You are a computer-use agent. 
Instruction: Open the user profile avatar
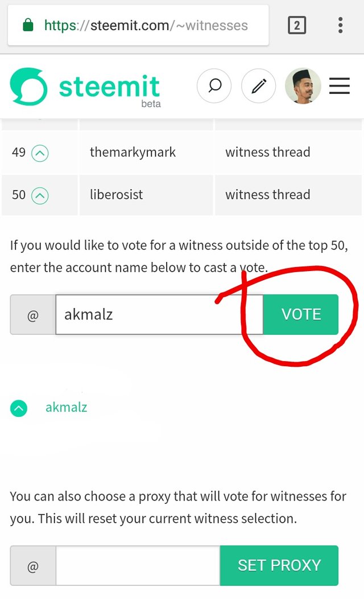click(x=303, y=86)
